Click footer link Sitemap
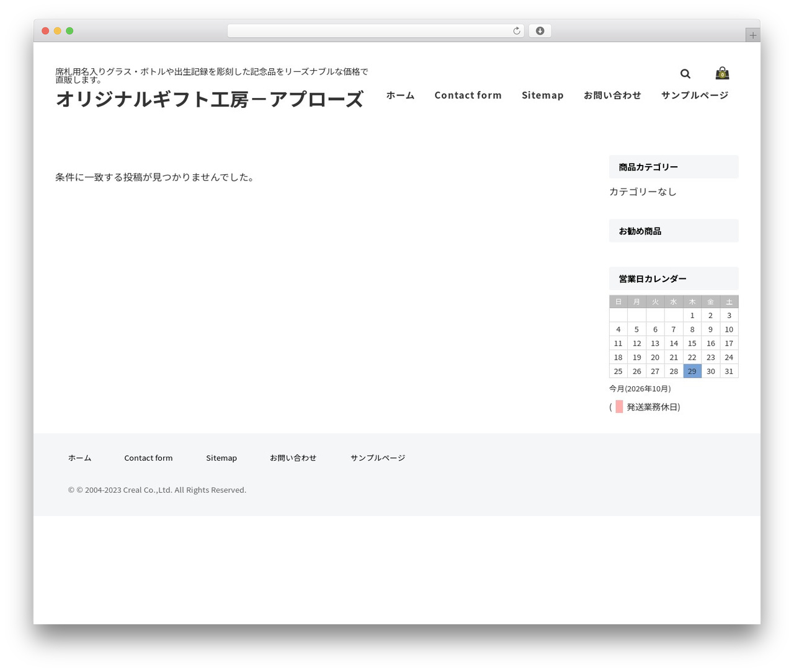The width and height of the screenshot is (794, 672). point(221,458)
